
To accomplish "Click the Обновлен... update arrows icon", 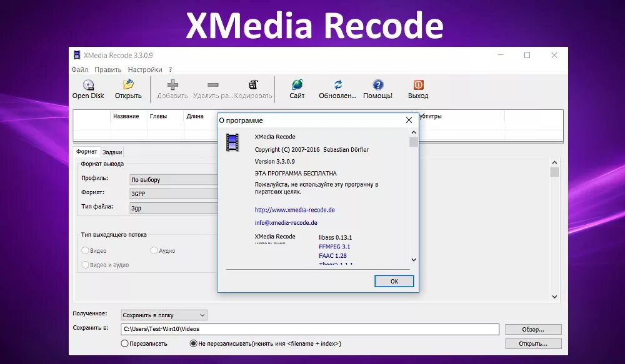I will click(x=337, y=84).
